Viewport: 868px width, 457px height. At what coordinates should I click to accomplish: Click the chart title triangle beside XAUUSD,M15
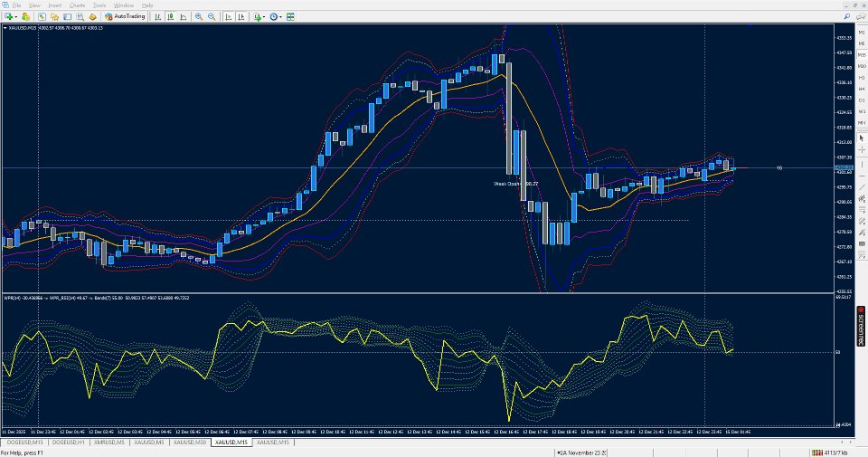coord(5,28)
